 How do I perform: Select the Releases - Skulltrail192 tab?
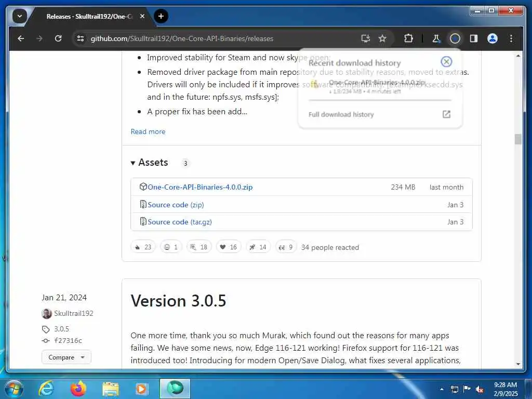click(89, 16)
